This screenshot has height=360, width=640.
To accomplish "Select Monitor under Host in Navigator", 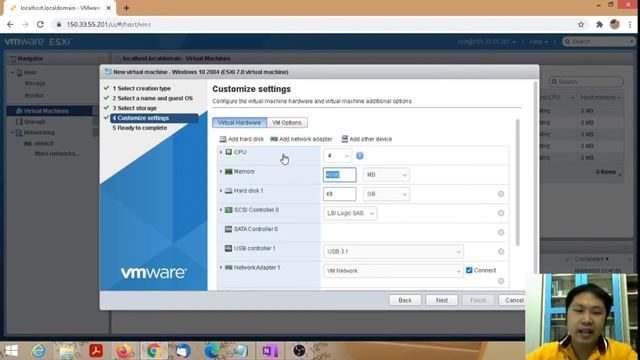I will (x=34, y=95).
